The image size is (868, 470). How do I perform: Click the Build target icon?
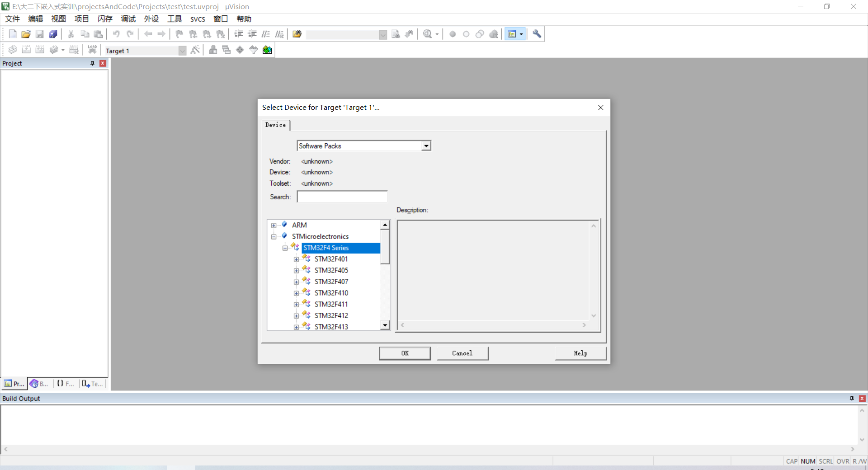coord(26,50)
